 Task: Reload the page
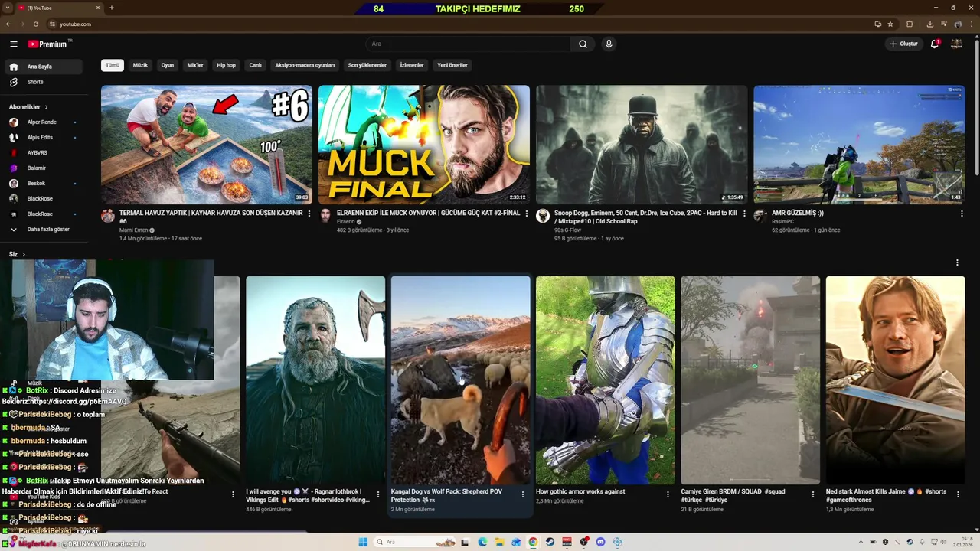(x=35, y=24)
